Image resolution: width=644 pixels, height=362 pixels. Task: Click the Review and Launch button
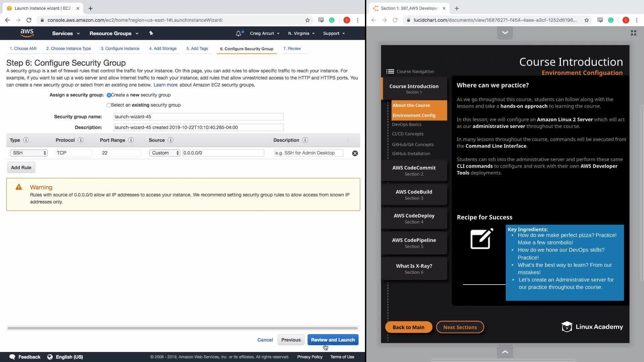click(333, 340)
